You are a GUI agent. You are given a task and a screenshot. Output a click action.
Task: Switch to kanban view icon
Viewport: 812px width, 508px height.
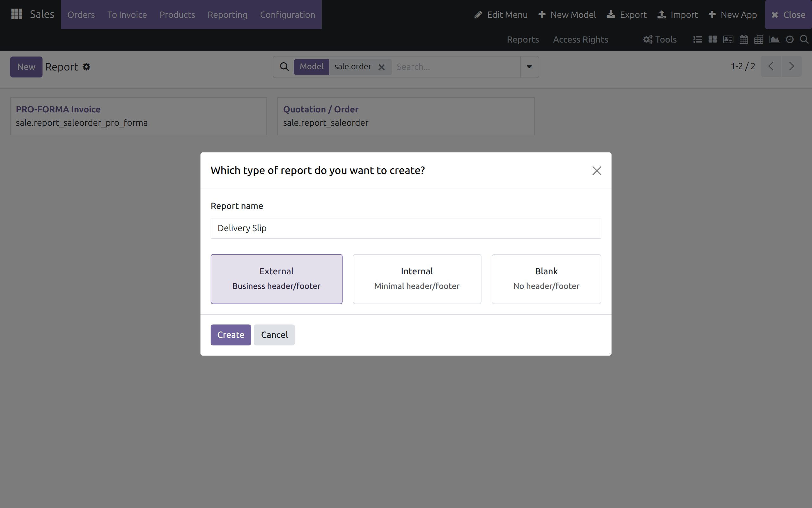pyautogui.click(x=713, y=40)
